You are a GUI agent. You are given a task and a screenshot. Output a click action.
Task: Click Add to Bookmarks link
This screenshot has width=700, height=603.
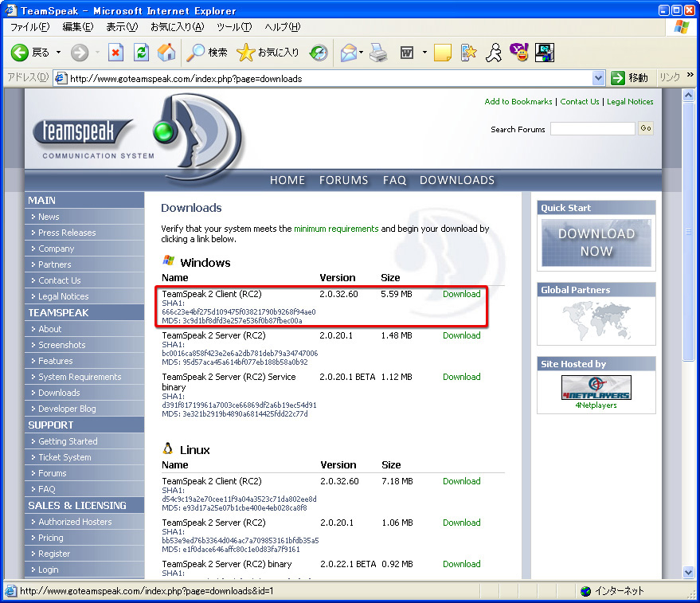[518, 102]
